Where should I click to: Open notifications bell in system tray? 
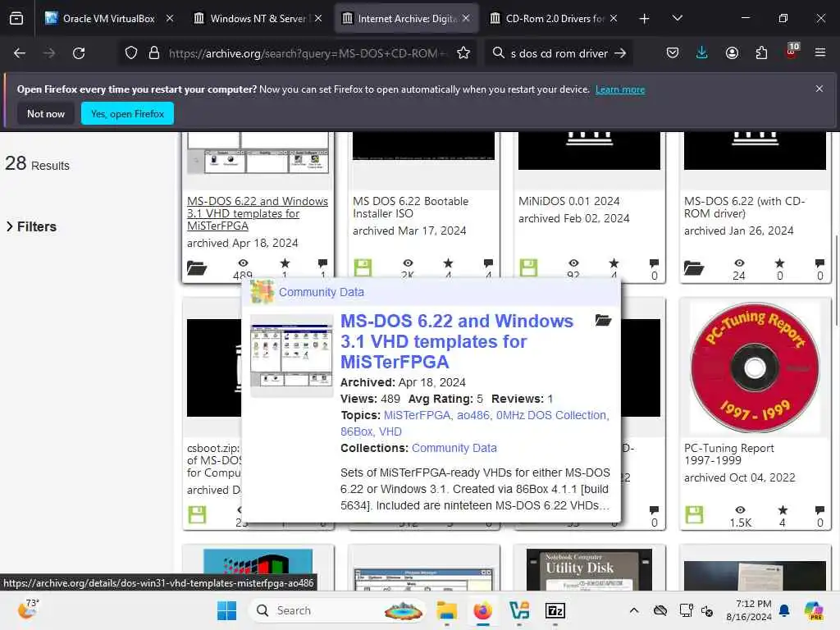(784, 610)
